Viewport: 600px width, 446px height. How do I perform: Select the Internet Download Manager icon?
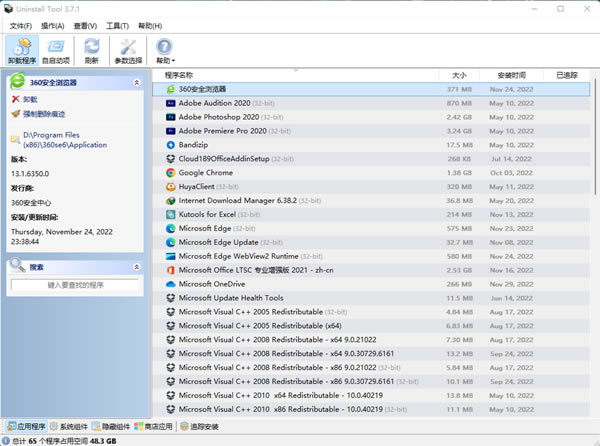(x=171, y=201)
